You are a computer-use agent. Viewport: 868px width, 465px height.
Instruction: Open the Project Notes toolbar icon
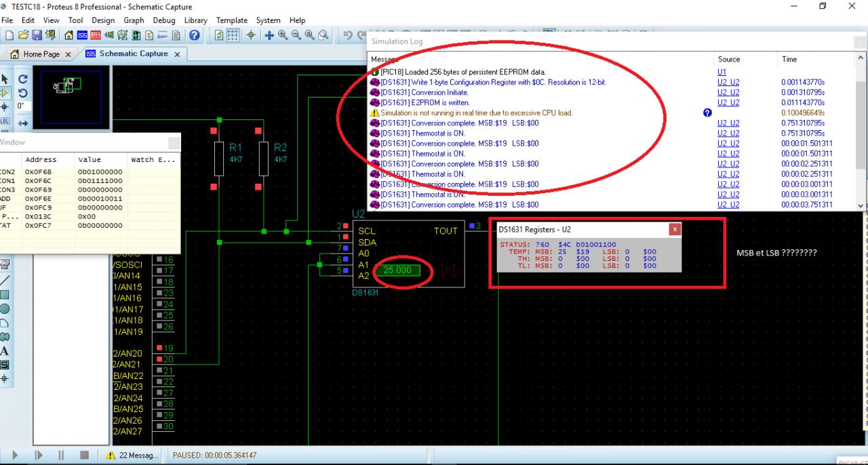(176, 35)
